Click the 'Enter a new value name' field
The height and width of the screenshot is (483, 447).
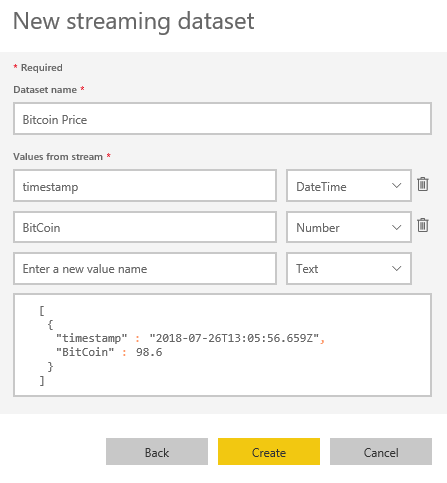pos(145,268)
